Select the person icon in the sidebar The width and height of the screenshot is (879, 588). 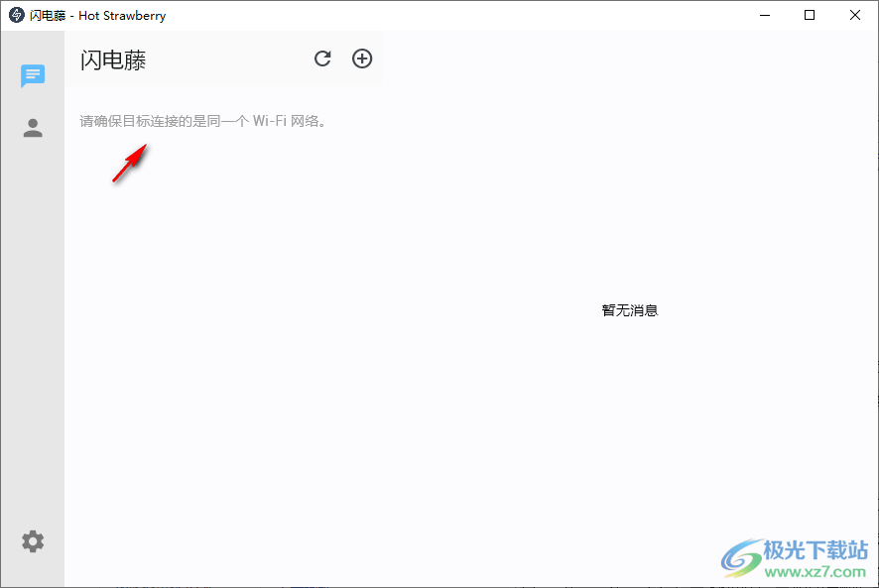[x=33, y=127]
